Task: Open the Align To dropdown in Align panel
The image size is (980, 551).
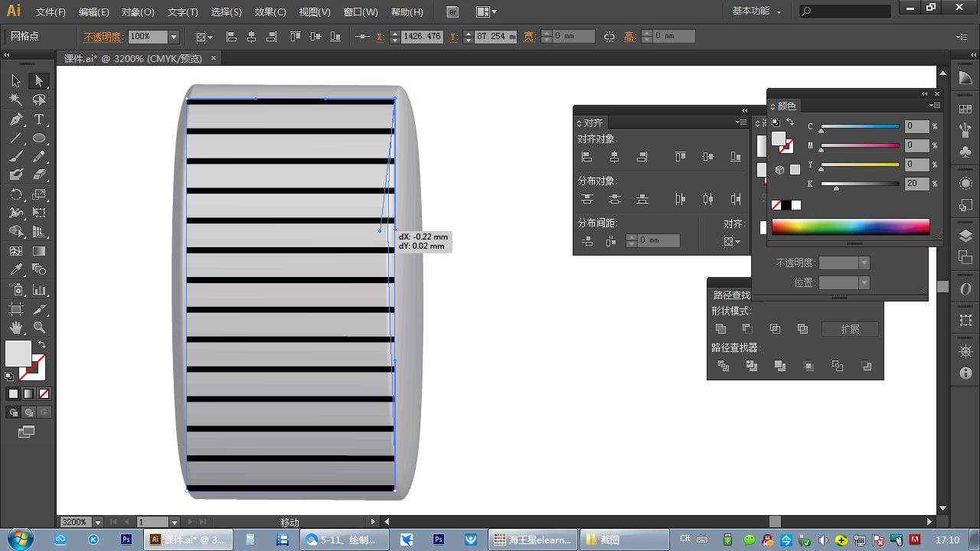Action: pos(733,242)
